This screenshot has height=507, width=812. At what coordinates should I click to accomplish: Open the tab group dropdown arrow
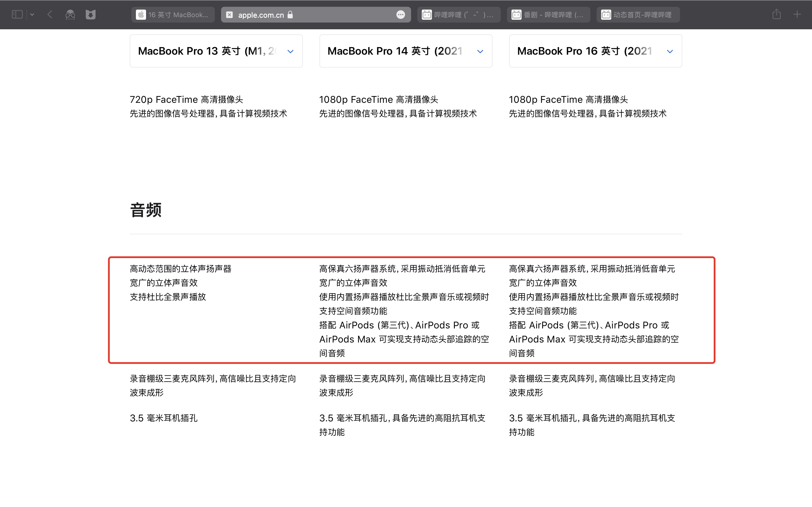click(32, 14)
